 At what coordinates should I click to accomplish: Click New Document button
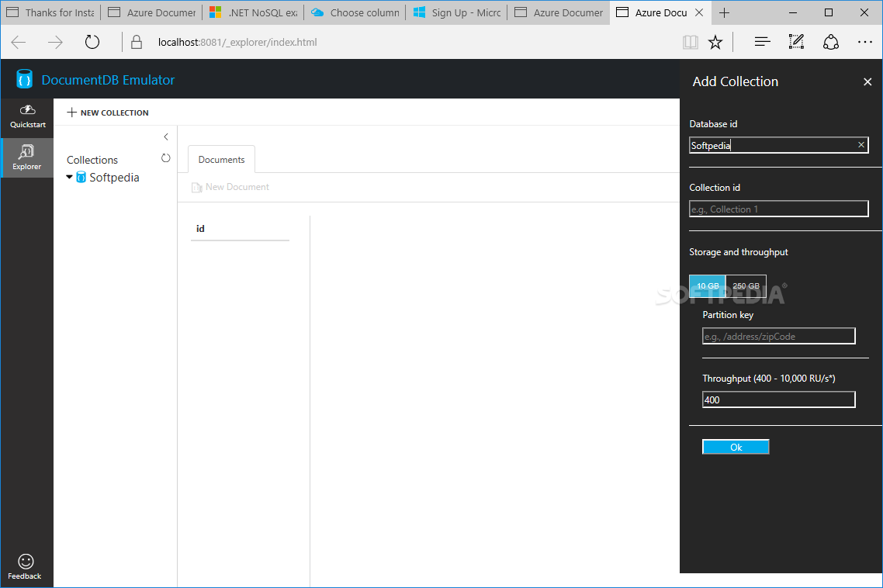(x=230, y=187)
